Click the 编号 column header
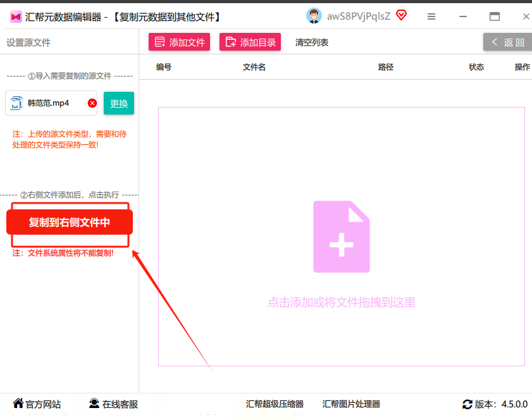The width and height of the screenshot is (532, 420). pyautogui.click(x=164, y=67)
